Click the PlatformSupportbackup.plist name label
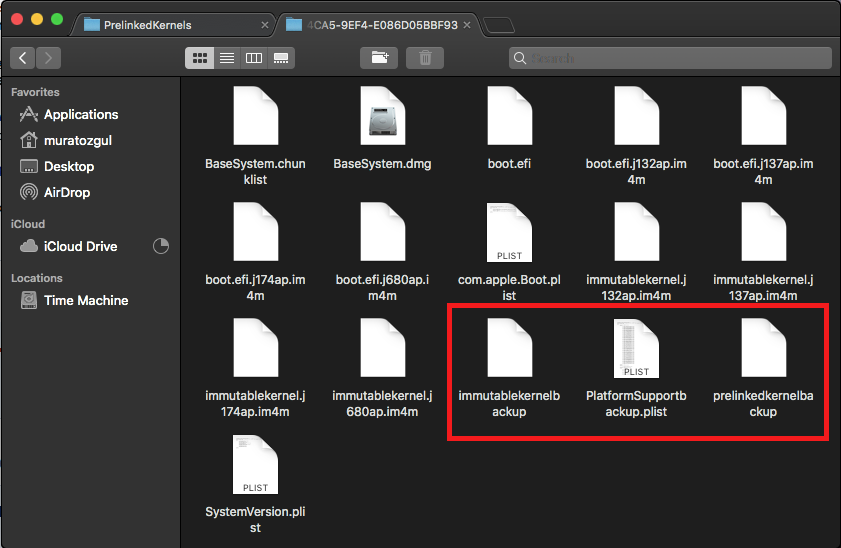Viewport: 841px width, 548px height. (x=636, y=403)
